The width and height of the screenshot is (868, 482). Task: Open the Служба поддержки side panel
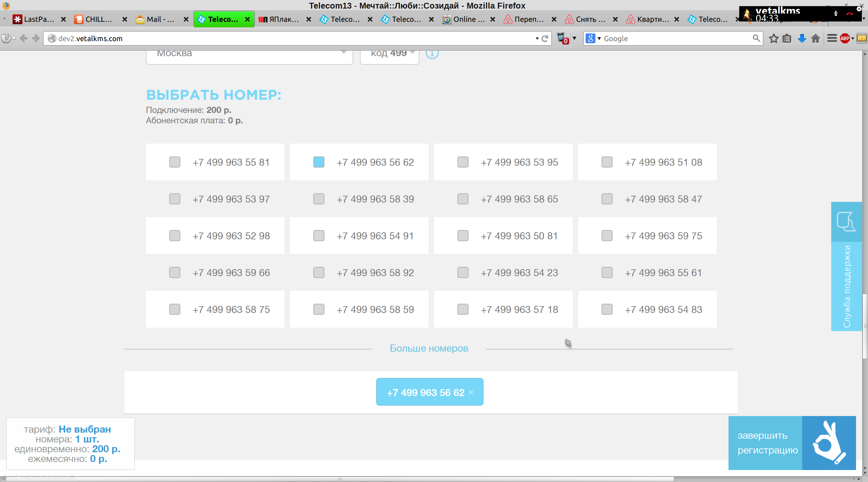(846, 286)
